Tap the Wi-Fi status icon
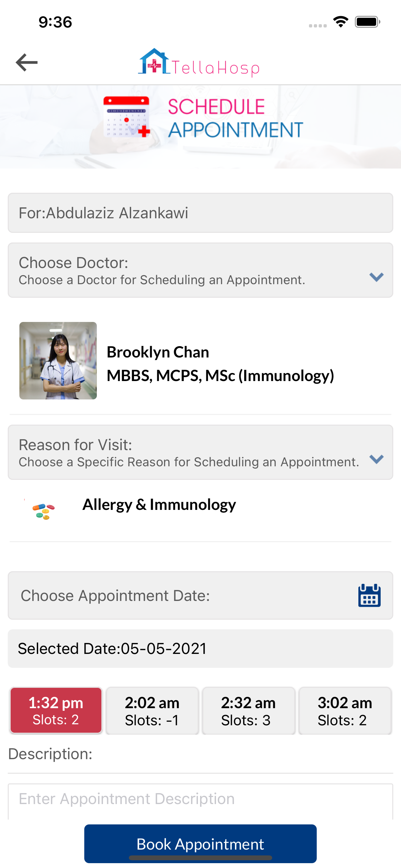 click(340, 22)
